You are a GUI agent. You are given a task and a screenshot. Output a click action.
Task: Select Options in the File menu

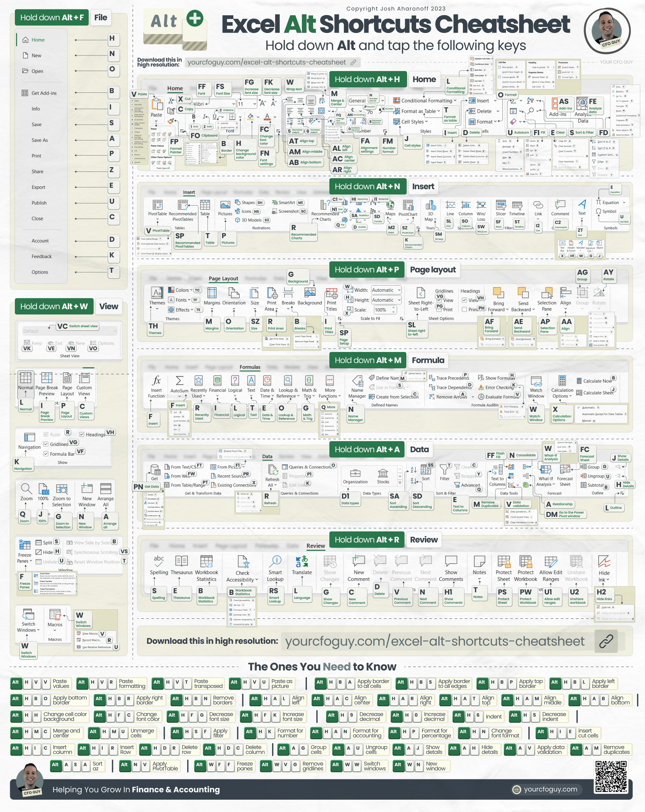click(40, 272)
